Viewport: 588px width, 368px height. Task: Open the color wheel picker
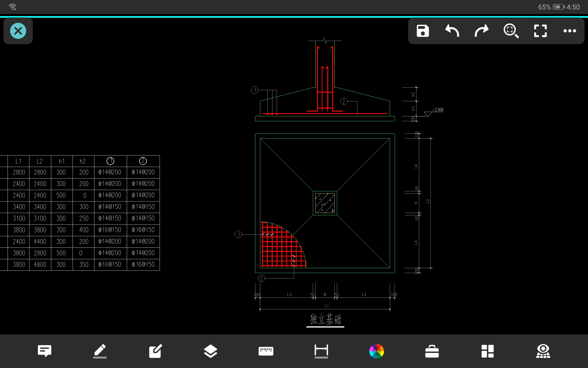[377, 351]
